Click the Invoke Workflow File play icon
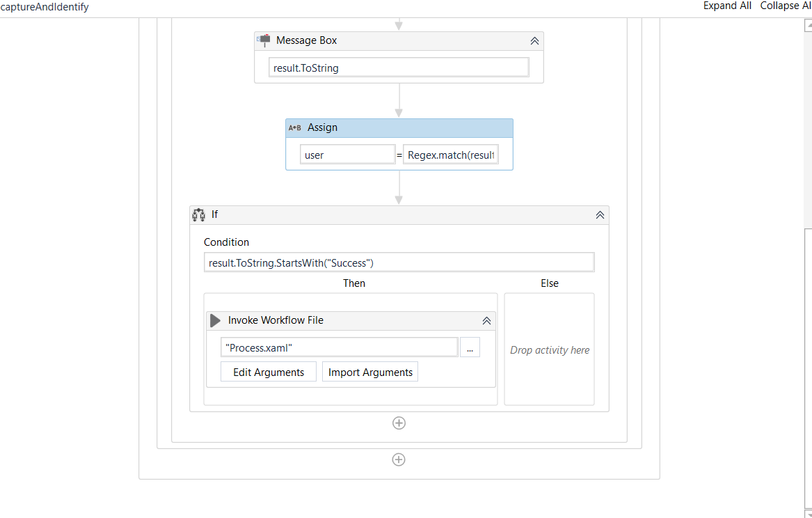The width and height of the screenshot is (812, 518). pos(216,320)
